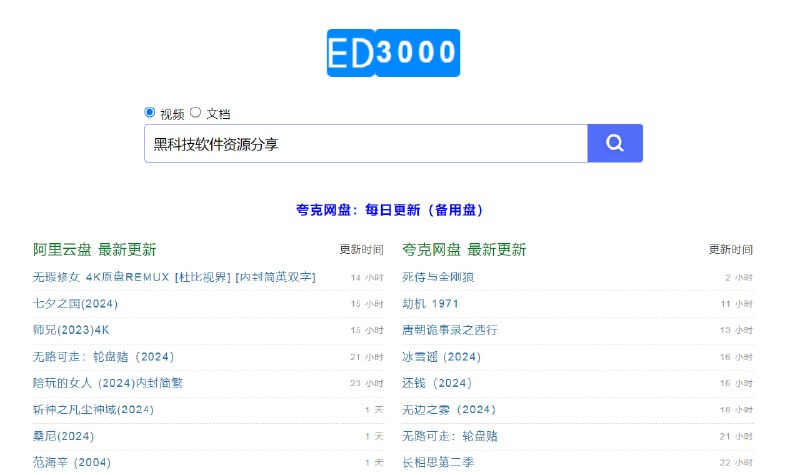Open the 无边之雾 (2024) link
Screen dimensions: 800x475
click(448, 409)
